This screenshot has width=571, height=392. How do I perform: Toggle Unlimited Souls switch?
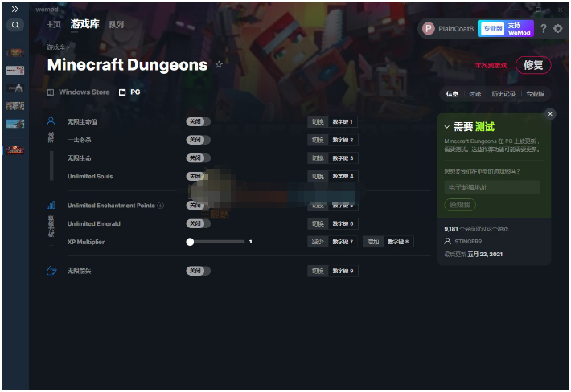point(198,176)
